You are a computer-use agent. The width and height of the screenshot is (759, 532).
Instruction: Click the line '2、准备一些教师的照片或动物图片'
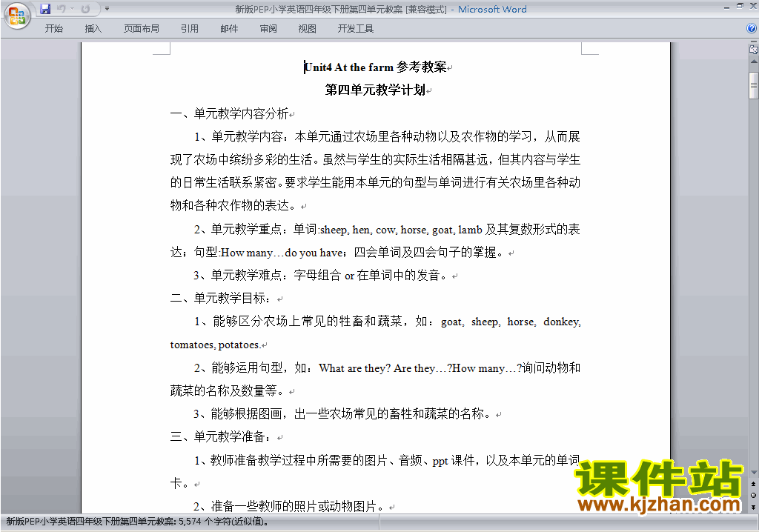pos(289,507)
